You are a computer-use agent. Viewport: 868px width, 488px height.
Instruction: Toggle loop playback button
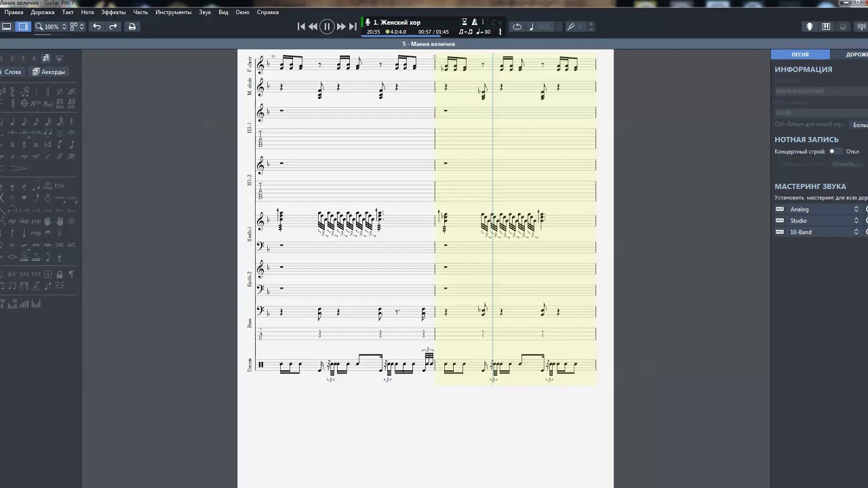[x=517, y=26]
